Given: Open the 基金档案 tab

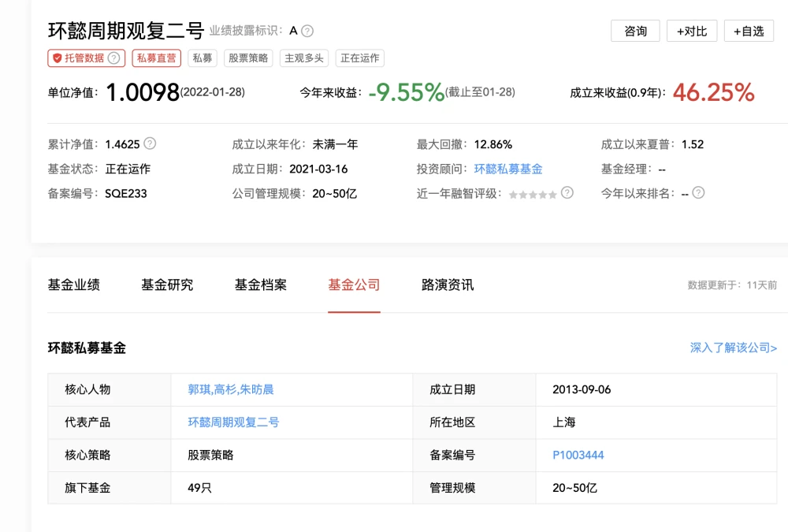Looking at the screenshot, I should [x=261, y=285].
